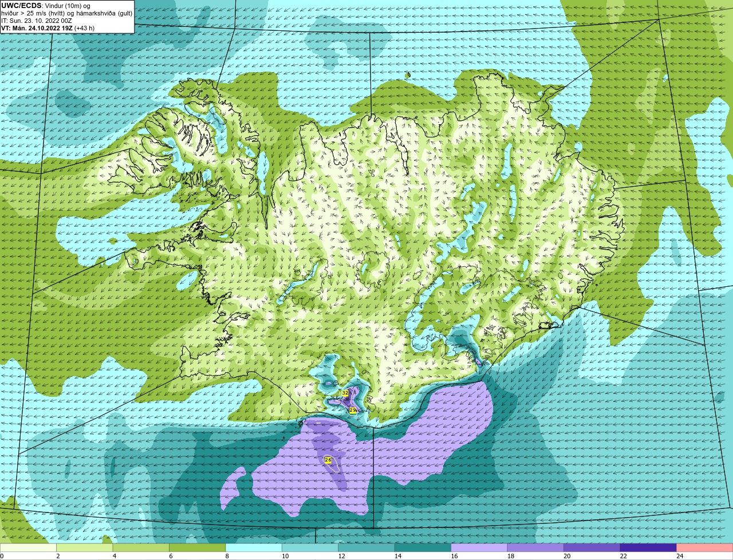Click the scale label '6'

pyautogui.click(x=170, y=556)
